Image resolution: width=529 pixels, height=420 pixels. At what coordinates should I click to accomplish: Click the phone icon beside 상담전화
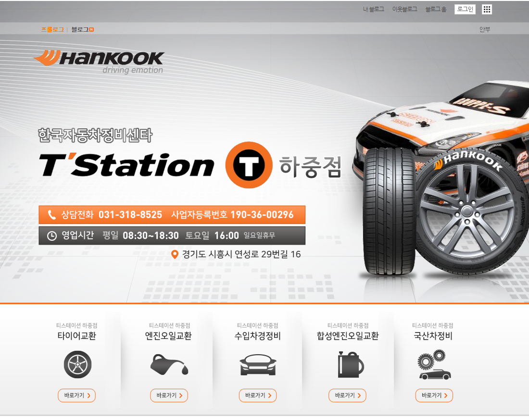(51, 215)
